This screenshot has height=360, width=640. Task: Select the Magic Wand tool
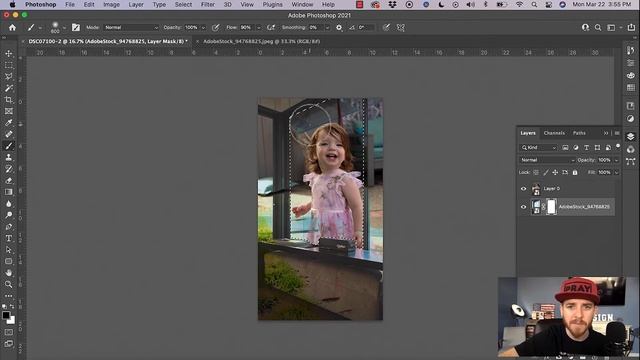[x=9, y=88]
